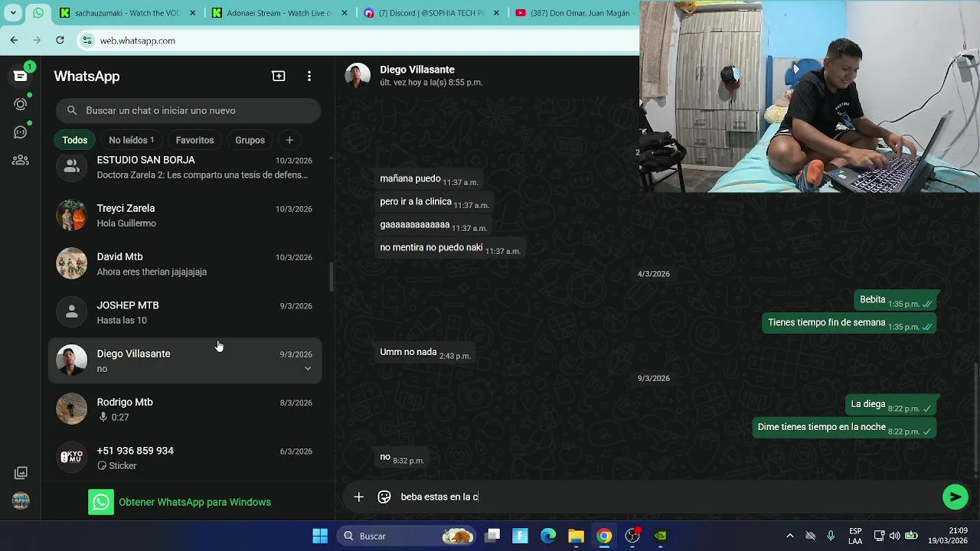Click the attach plus icon
Viewport: 980px width, 551px height.
(358, 497)
